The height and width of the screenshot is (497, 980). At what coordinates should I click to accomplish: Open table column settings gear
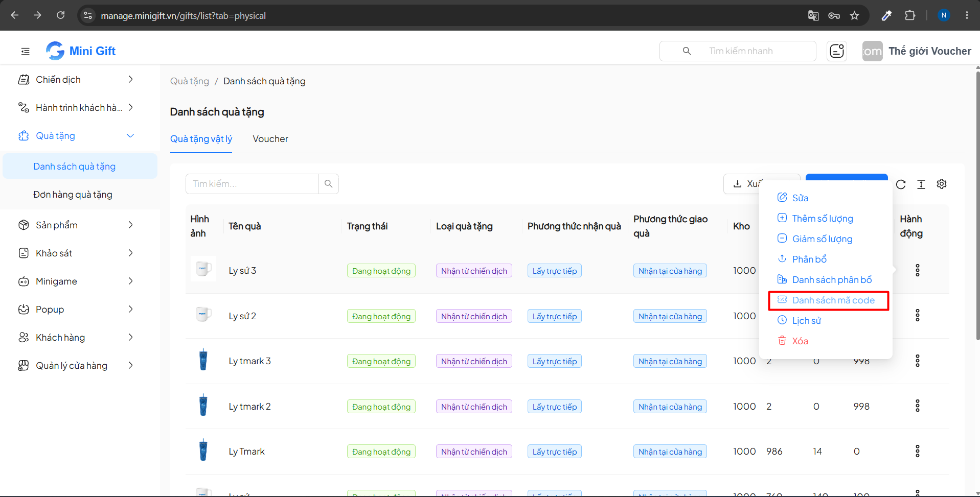(942, 184)
